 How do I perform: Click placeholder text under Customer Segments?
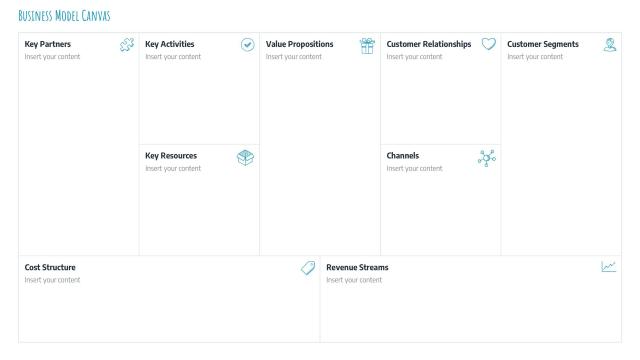tap(535, 57)
